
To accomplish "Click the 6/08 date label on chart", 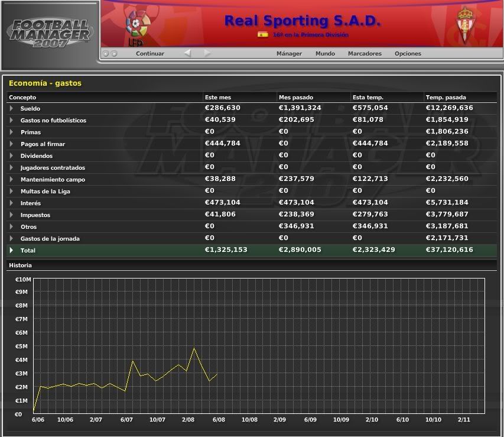I will [219, 420].
